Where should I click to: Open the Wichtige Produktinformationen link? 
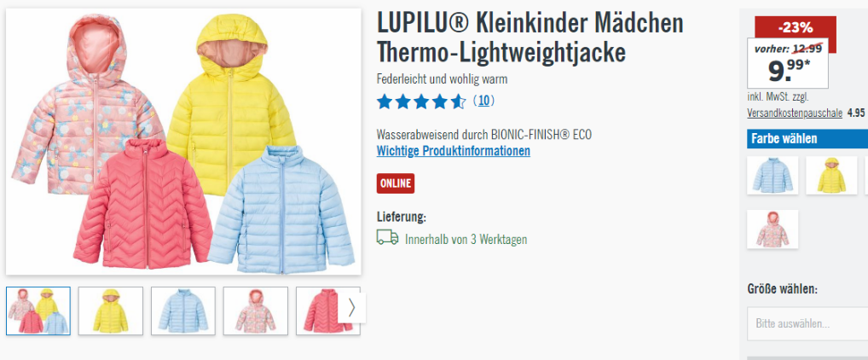(x=454, y=151)
